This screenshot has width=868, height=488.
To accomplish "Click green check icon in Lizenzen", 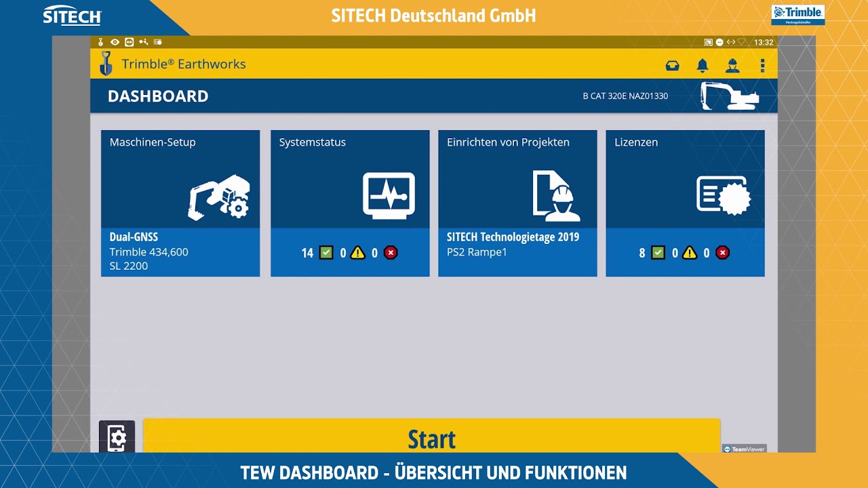I will [658, 253].
